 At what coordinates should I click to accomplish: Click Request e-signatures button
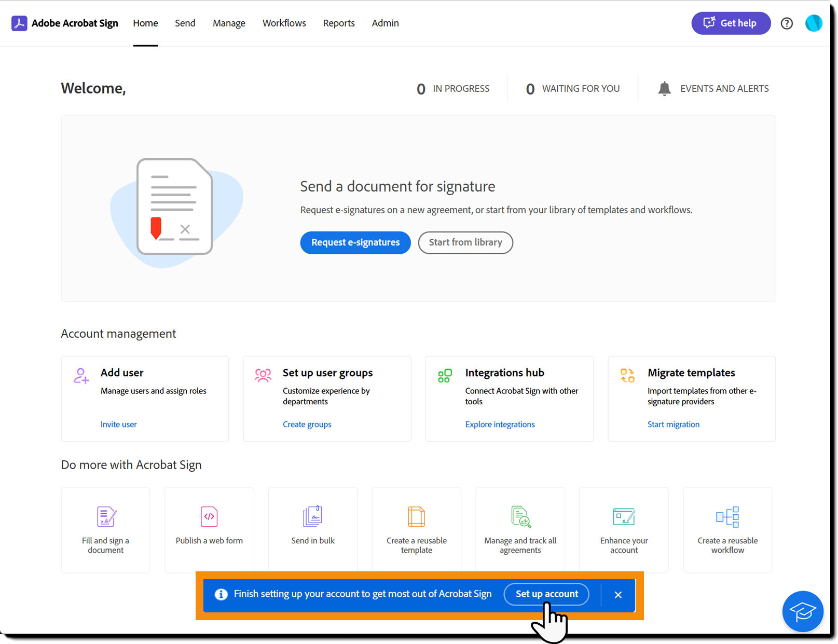[x=355, y=242]
